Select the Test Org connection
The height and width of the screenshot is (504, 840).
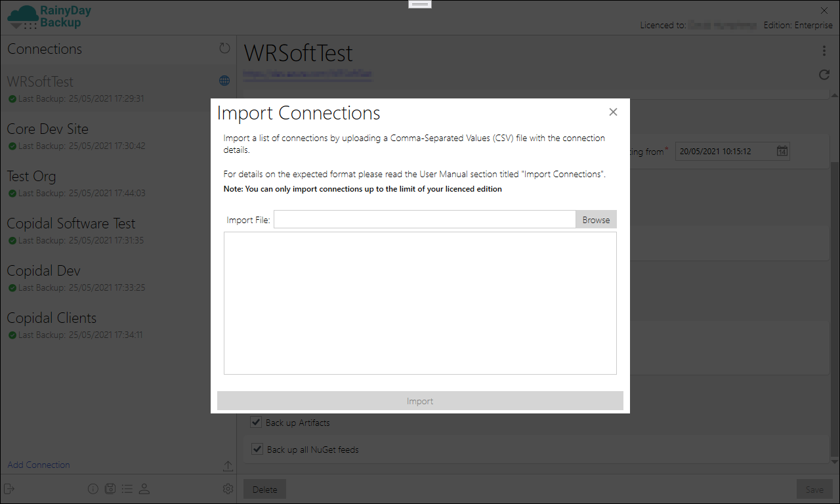click(x=118, y=183)
